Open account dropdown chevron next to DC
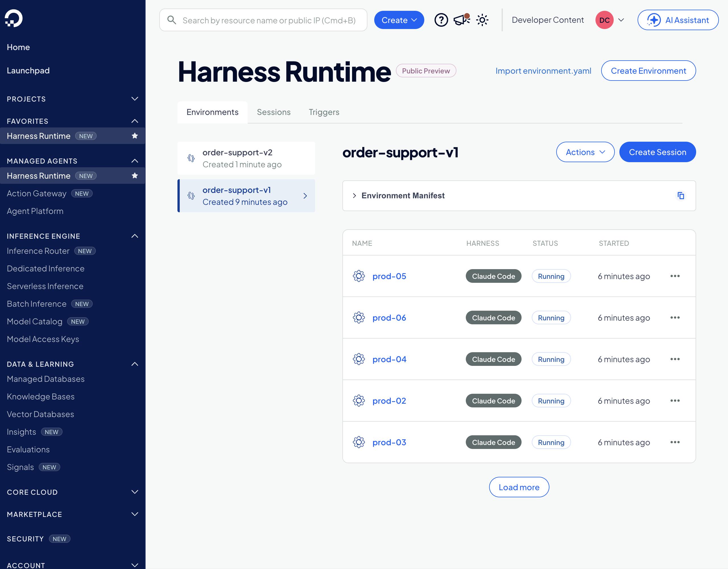Image resolution: width=728 pixels, height=569 pixels. pos(621,20)
